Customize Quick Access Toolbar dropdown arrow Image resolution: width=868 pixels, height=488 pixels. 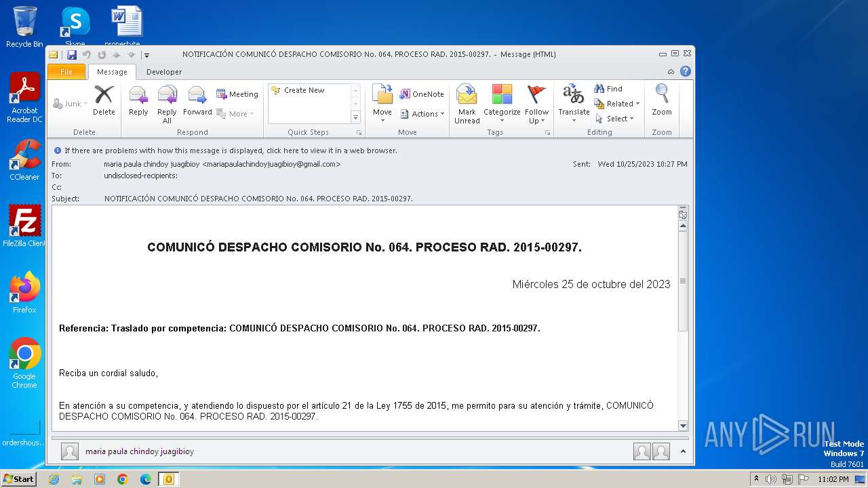tap(146, 55)
